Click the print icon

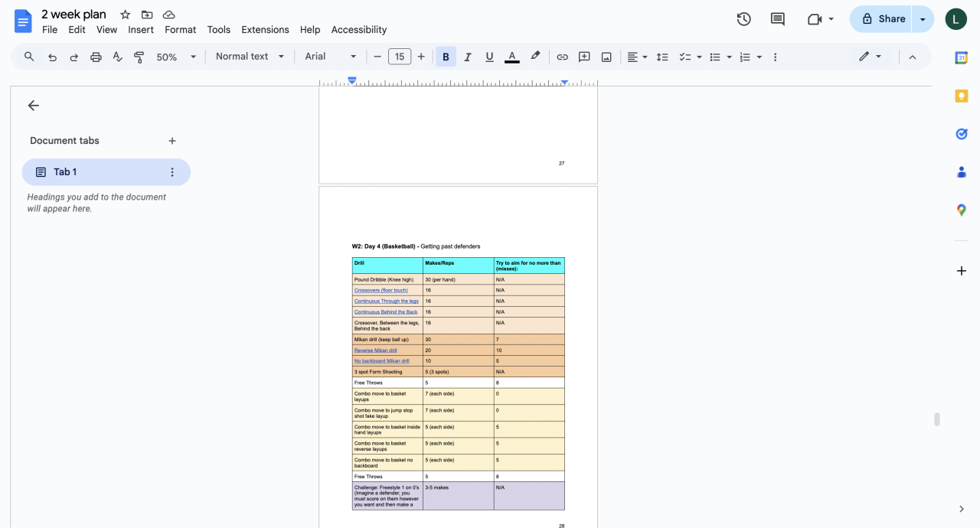point(96,57)
